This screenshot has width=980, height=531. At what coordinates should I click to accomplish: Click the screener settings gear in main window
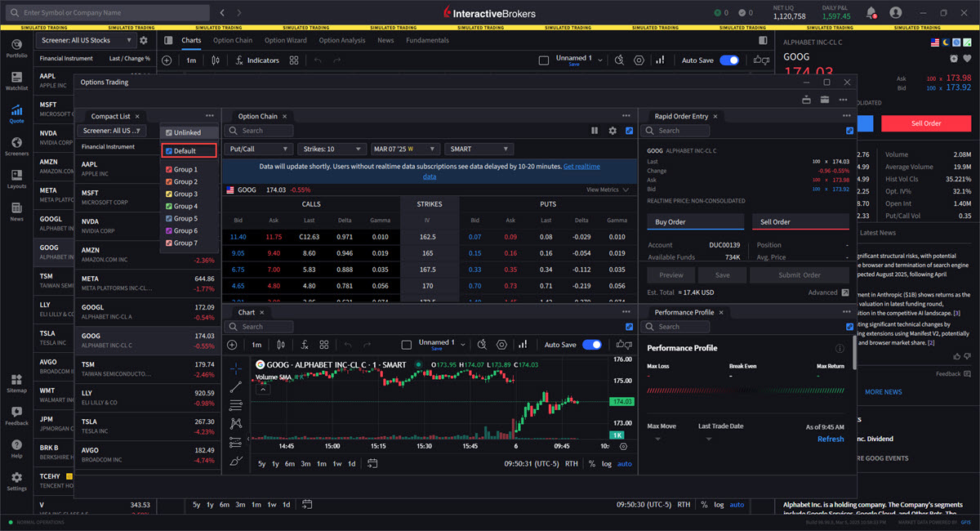point(144,40)
